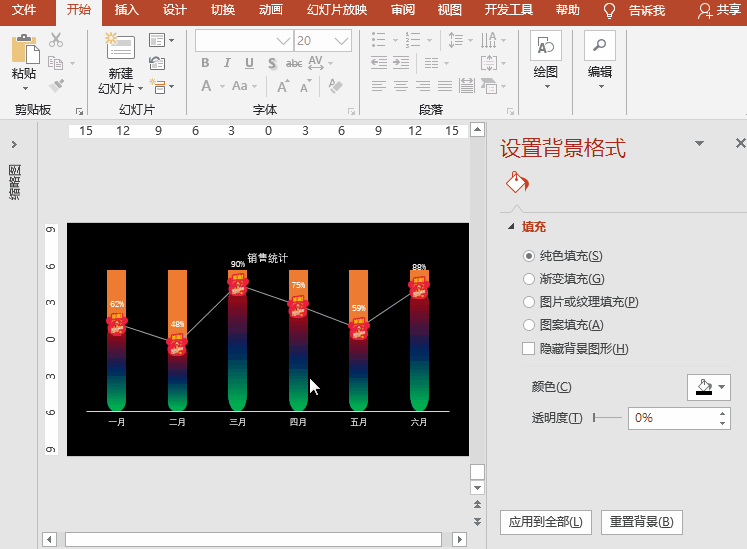747x549 pixels.
Task: Click the Tell Me lightbulb icon
Action: pos(609,10)
